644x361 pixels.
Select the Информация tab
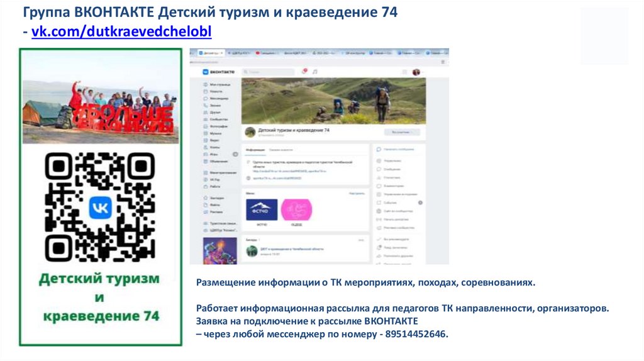click(x=255, y=150)
